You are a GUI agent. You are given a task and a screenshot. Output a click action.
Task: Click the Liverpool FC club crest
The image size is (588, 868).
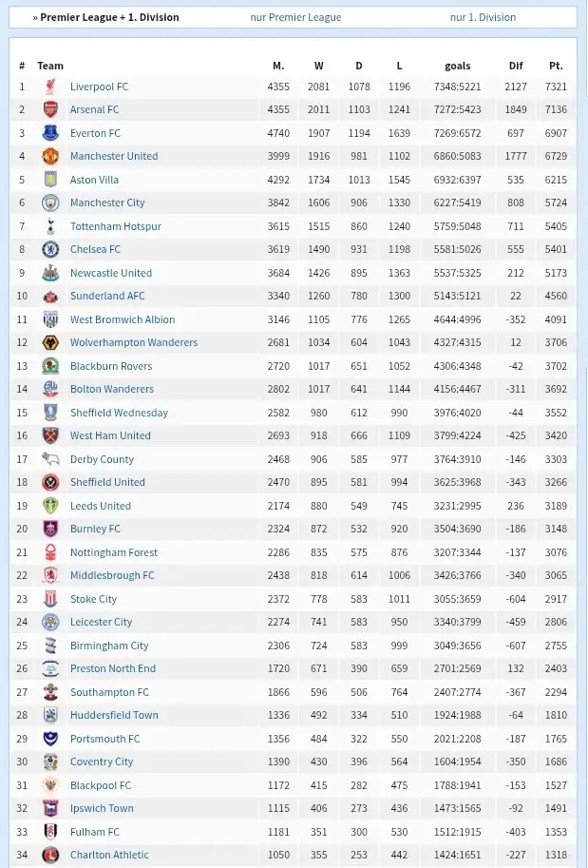(50, 87)
